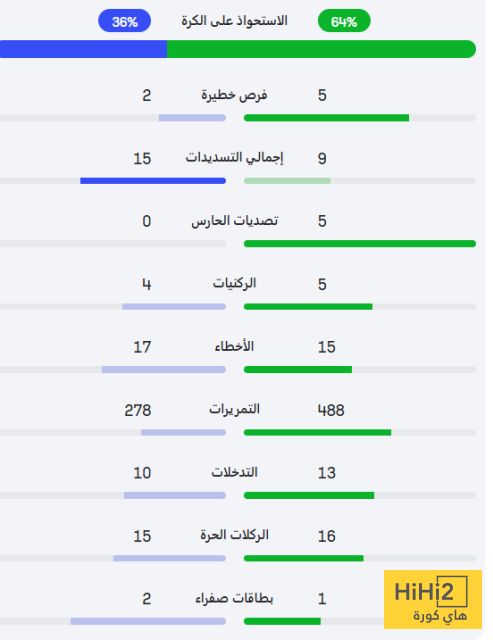Click the green bar for تصديات الحارس
The width and height of the screenshot is (493, 640).
point(360,244)
